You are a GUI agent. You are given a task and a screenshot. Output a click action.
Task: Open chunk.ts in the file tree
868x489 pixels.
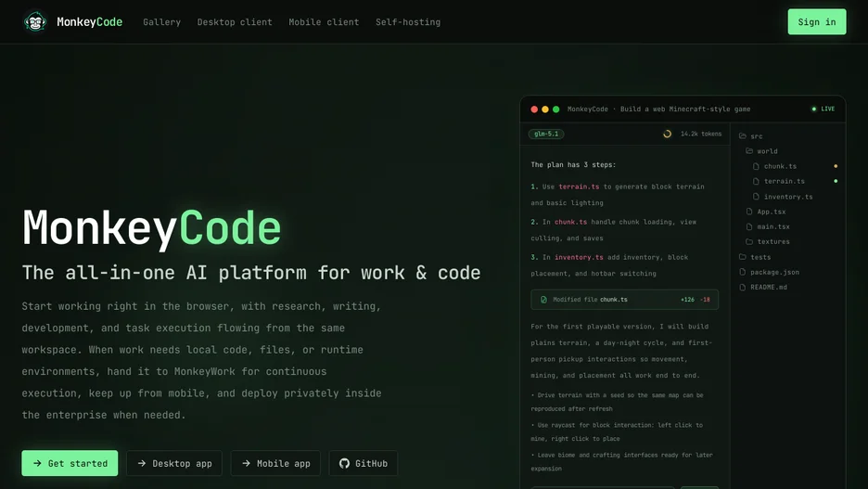coord(775,166)
